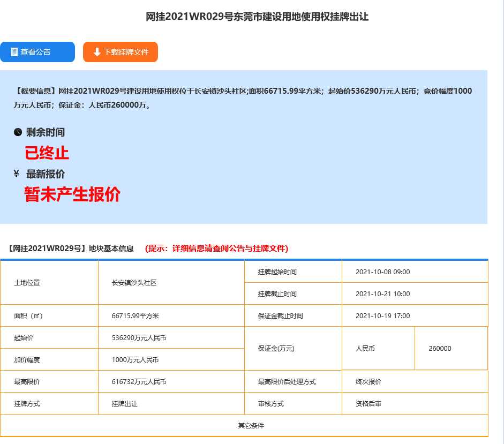Click the 【概要信息】 summary paragraph
Image resolution: width=504 pixels, height=444 pixels.
[x=243, y=97]
